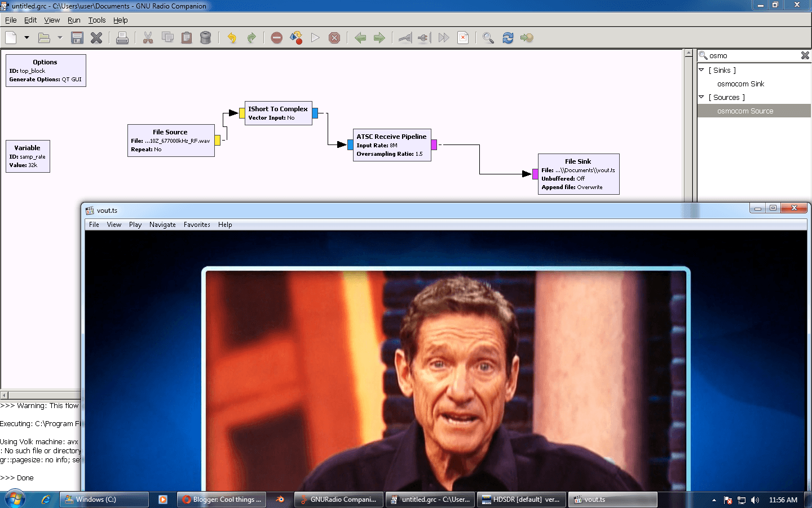812x508 pixels.
Task: Clear the osmo search with the X button
Action: [805, 55]
